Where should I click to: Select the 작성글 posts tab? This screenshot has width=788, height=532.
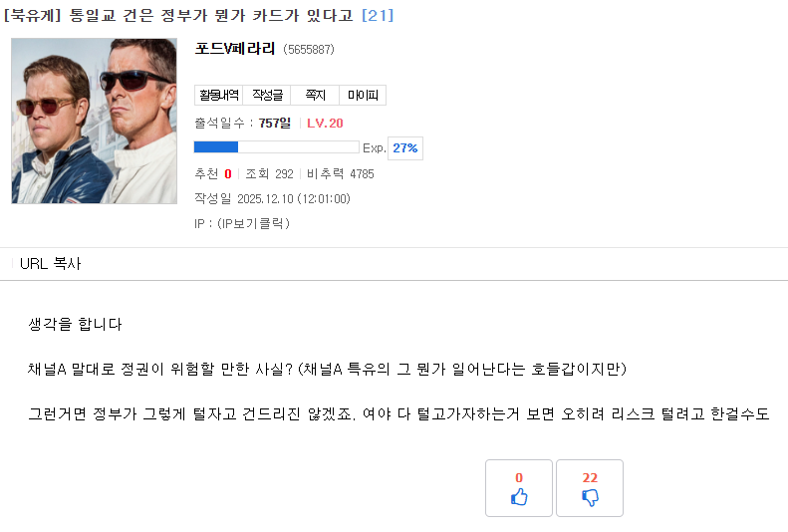pyautogui.click(x=267, y=96)
